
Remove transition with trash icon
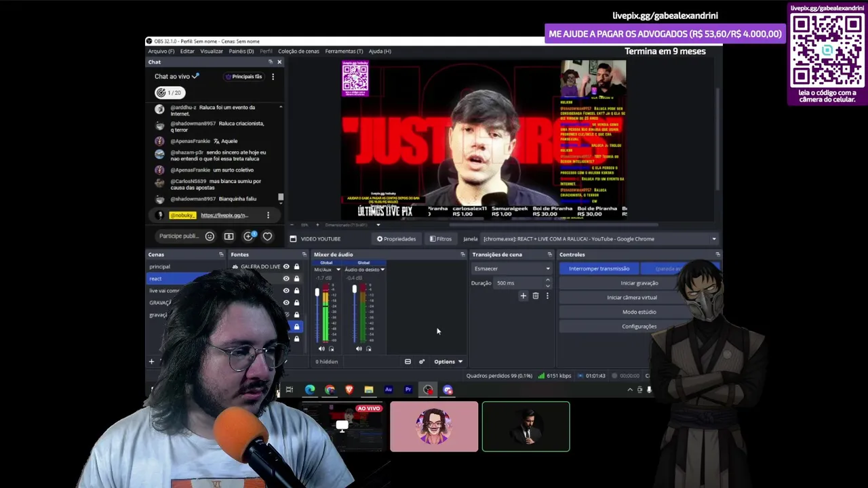point(535,296)
